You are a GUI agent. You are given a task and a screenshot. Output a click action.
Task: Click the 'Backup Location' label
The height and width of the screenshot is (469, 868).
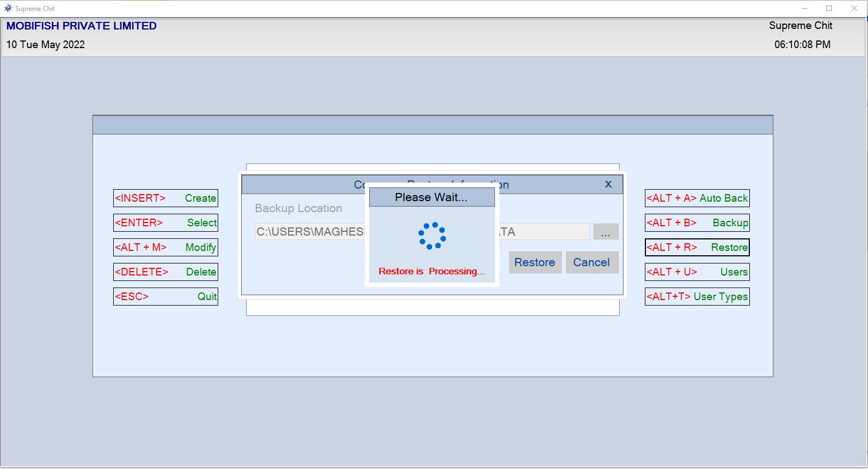point(299,208)
